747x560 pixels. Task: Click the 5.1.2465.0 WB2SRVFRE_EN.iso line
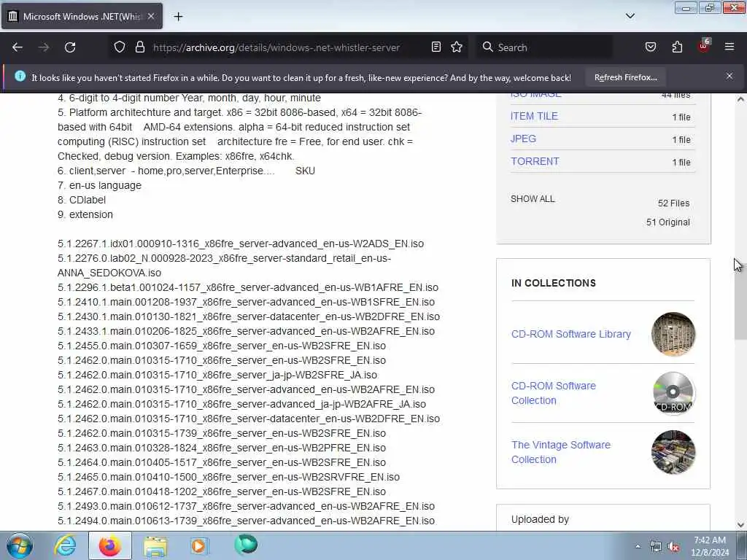[x=228, y=477]
